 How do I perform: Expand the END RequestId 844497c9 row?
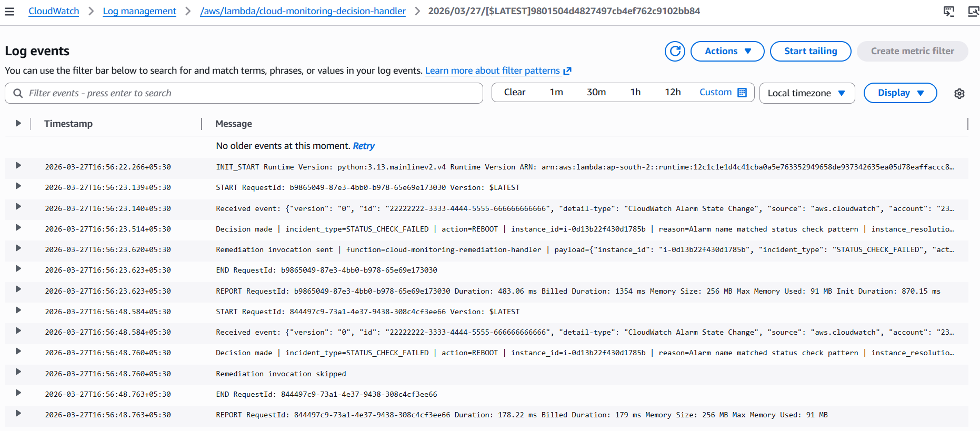[x=18, y=393]
